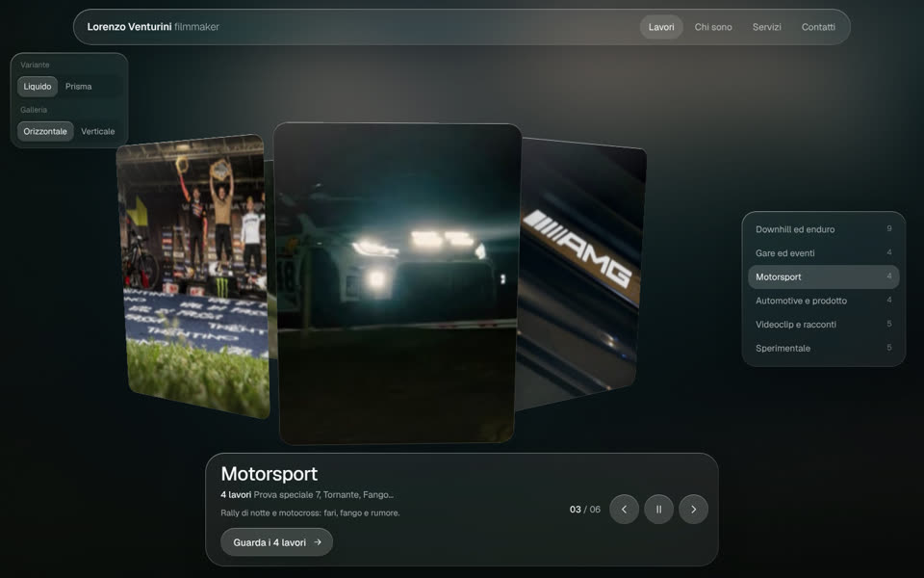
Task: Select the Motorsport category
Action: pos(823,276)
